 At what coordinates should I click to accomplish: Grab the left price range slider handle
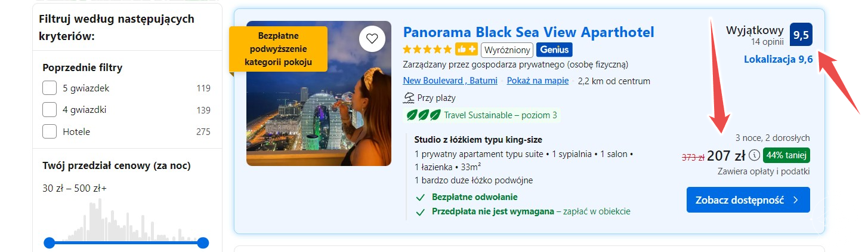coord(50,242)
